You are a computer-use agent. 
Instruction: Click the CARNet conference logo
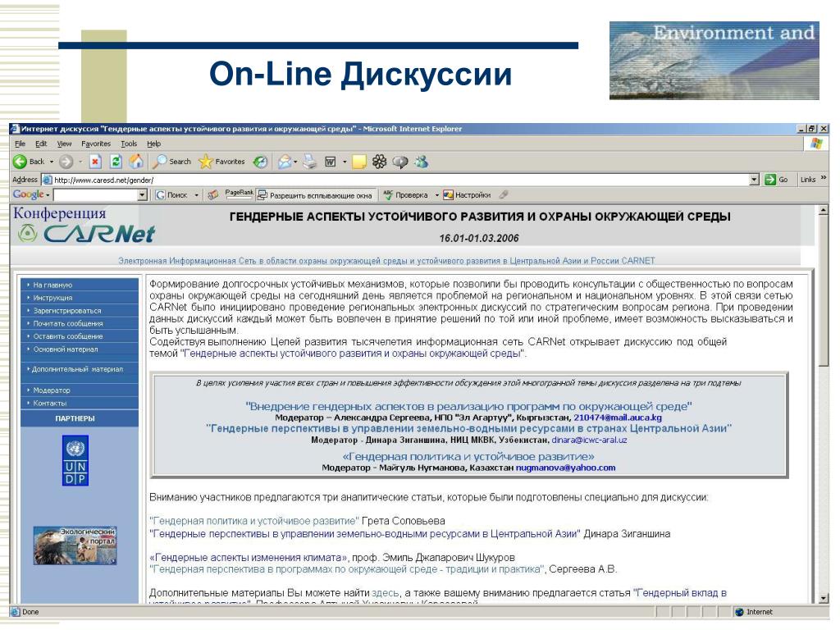[x=85, y=233]
